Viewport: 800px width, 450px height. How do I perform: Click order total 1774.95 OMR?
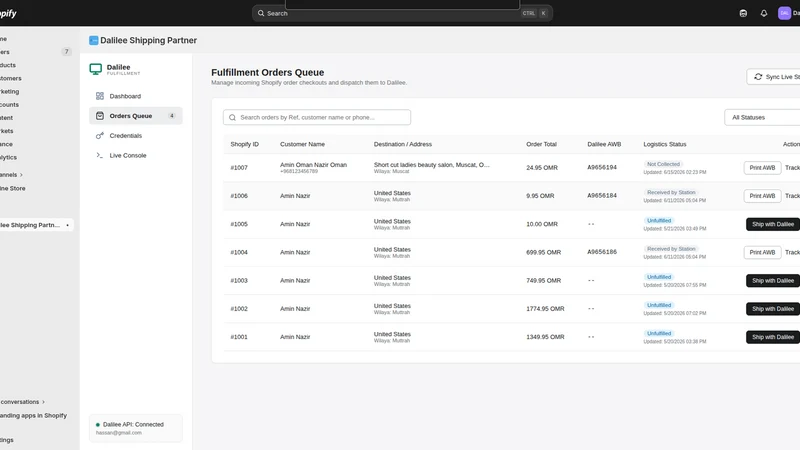[545, 309]
